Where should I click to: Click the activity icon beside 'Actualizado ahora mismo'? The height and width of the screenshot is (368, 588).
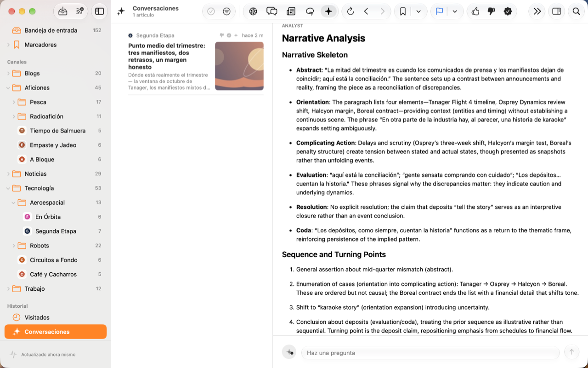(x=13, y=355)
